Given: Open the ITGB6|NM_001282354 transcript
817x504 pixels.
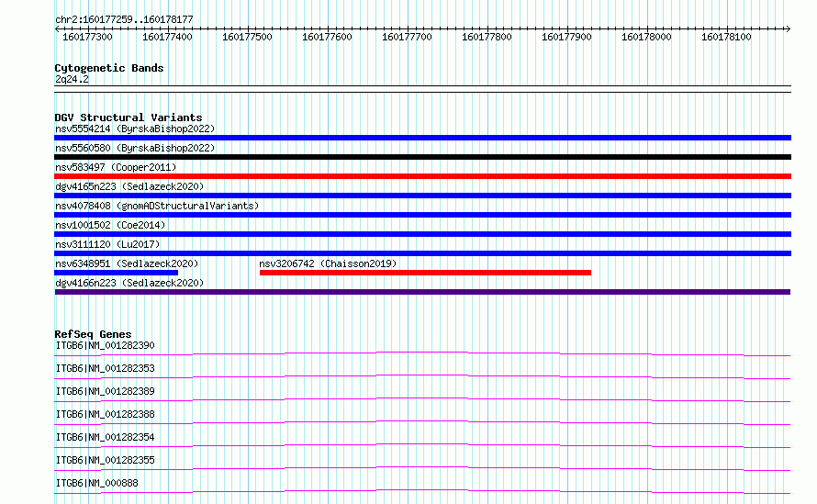Looking at the screenshot, I should tap(106, 437).
